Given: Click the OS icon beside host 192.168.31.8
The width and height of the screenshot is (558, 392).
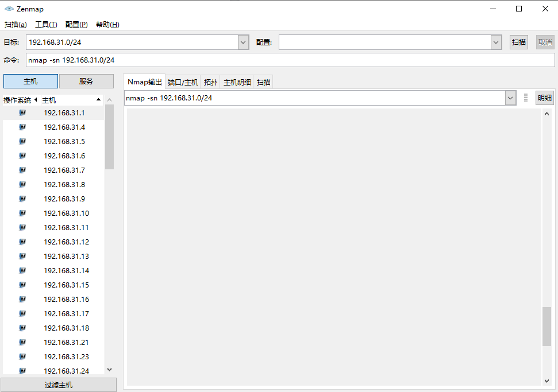Looking at the screenshot, I should click(22, 184).
